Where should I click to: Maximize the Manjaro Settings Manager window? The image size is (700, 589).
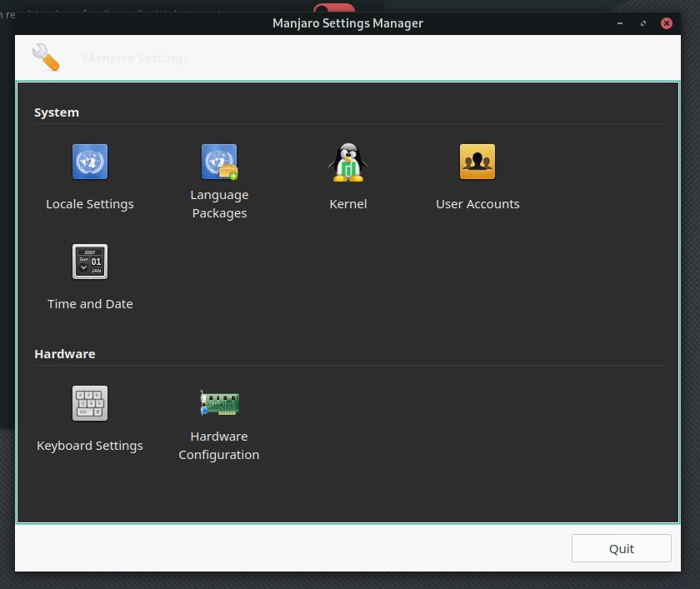(642, 23)
